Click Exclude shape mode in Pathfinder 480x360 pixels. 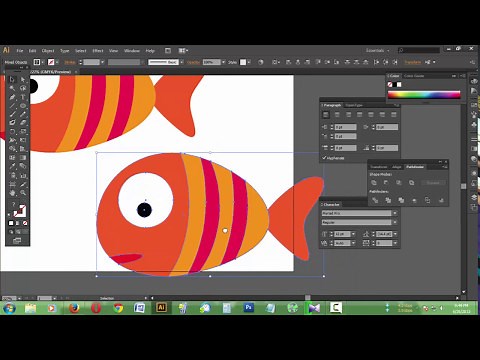(x=411, y=183)
